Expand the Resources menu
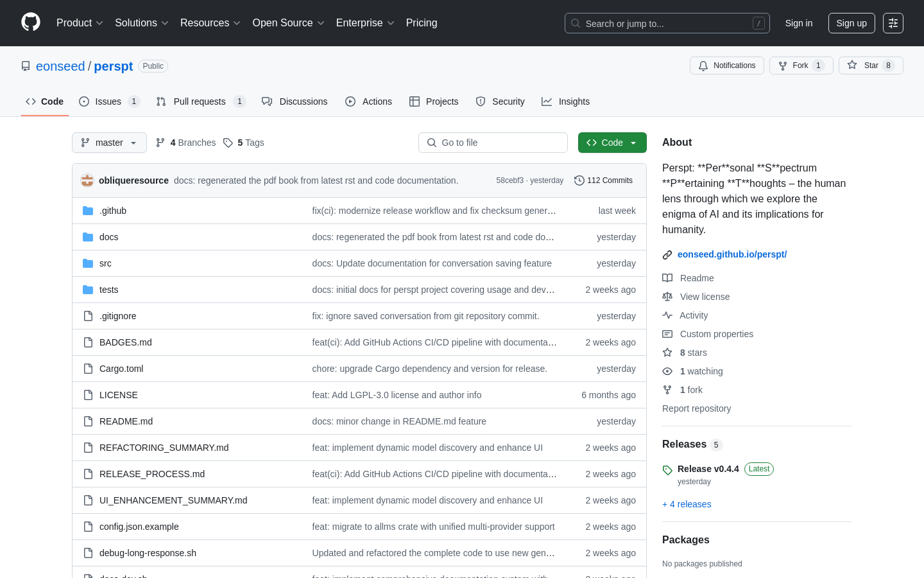This screenshot has width=924, height=578. click(x=210, y=23)
